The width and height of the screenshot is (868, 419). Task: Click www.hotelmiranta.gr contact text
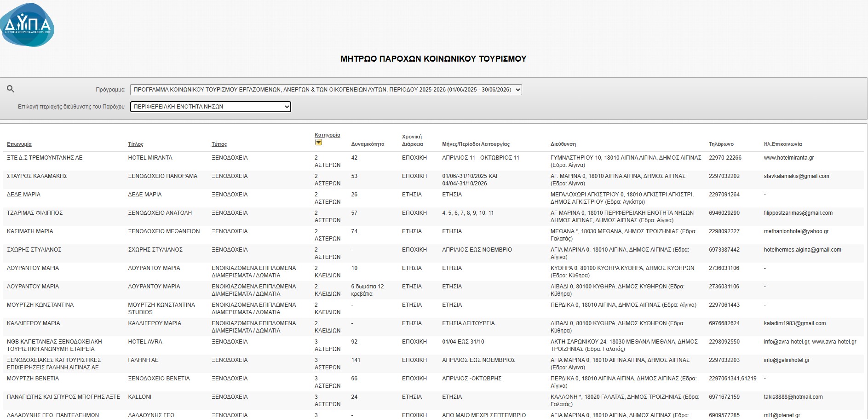(x=789, y=158)
